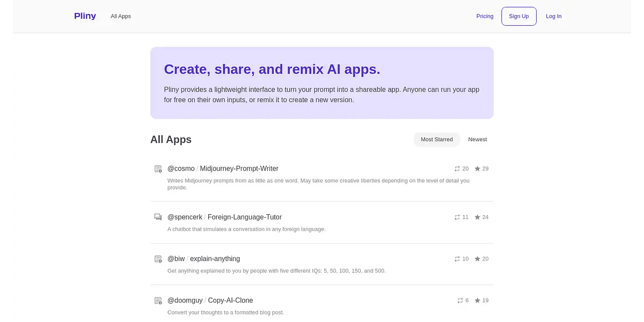Click the remix icon on Foreign-Language-Tutor row
Image resolution: width=644 pixels, height=322 pixels.
point(457,217)
